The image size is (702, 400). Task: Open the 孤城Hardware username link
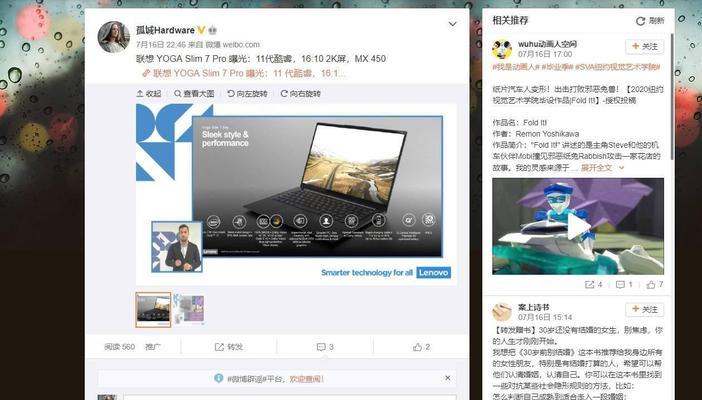(x=165, y=30)
